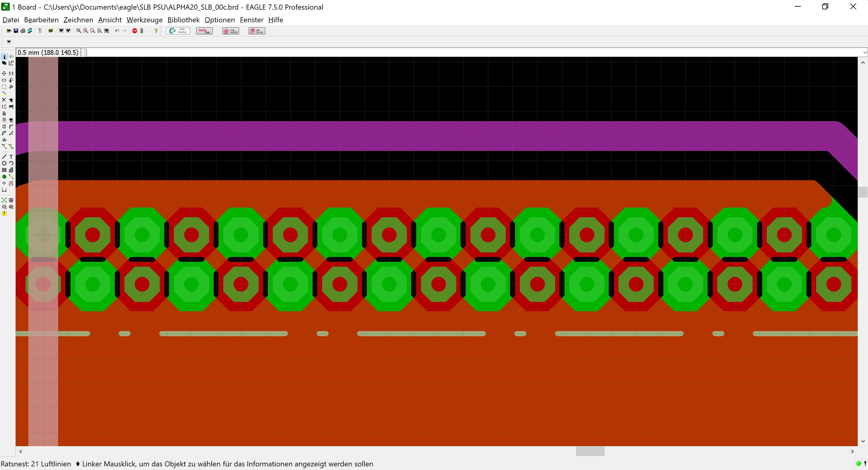Click the PCB Service button
The image size is (868, 470).
click(178, 31)
